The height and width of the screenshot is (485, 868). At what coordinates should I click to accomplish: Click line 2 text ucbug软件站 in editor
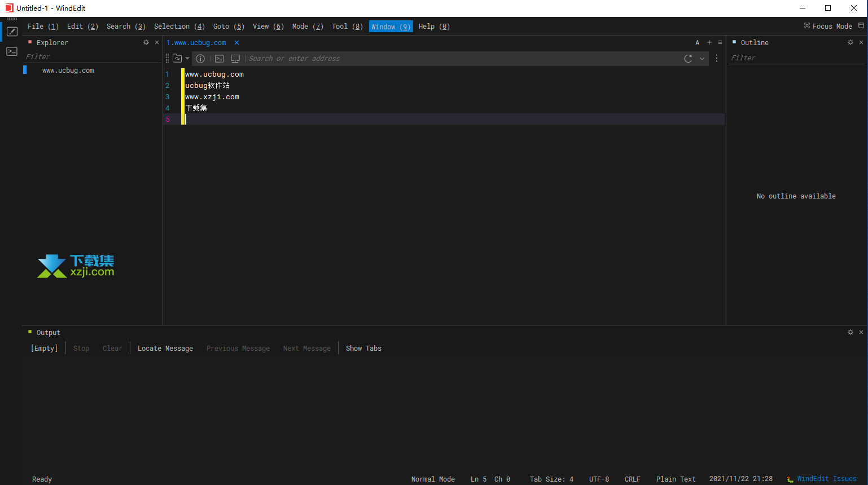207,86
